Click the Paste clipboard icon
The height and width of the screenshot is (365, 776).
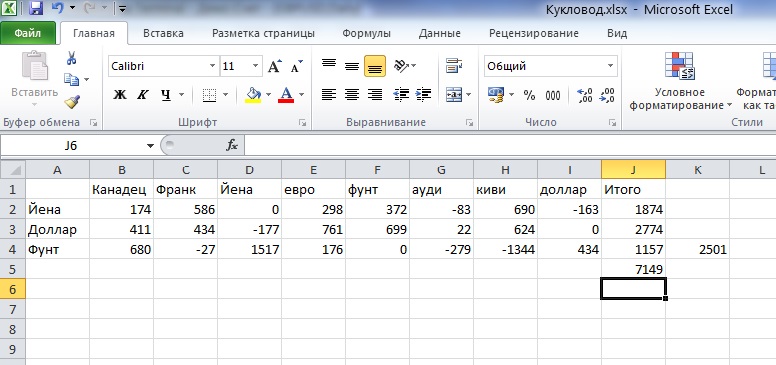coord(35,66)
